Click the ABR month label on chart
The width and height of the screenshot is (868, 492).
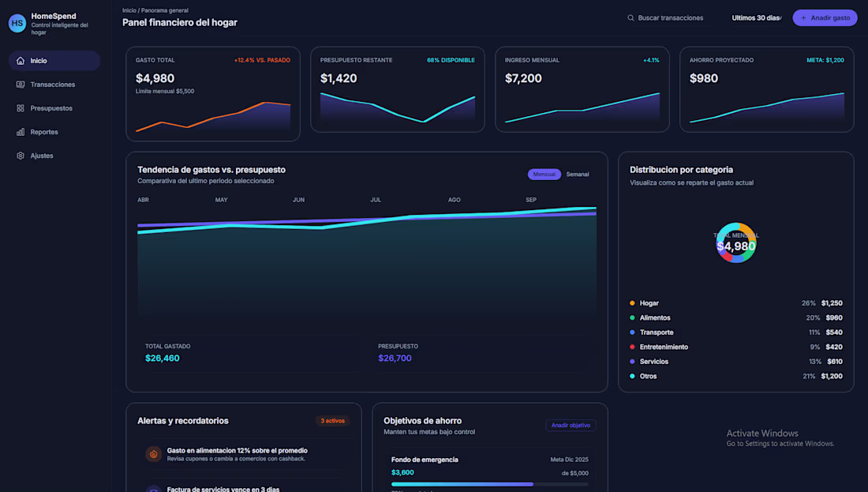coord(143,200)
